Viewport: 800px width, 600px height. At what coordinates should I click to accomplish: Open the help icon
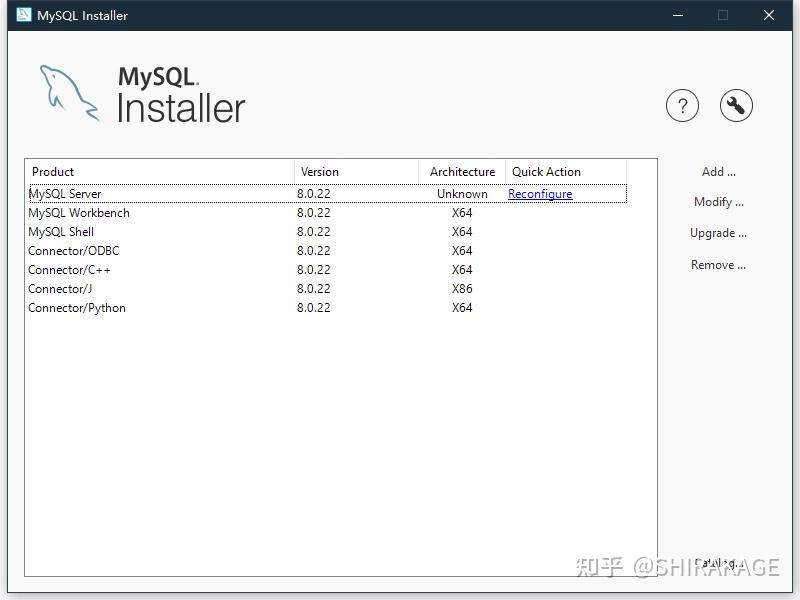click(683, 105)
